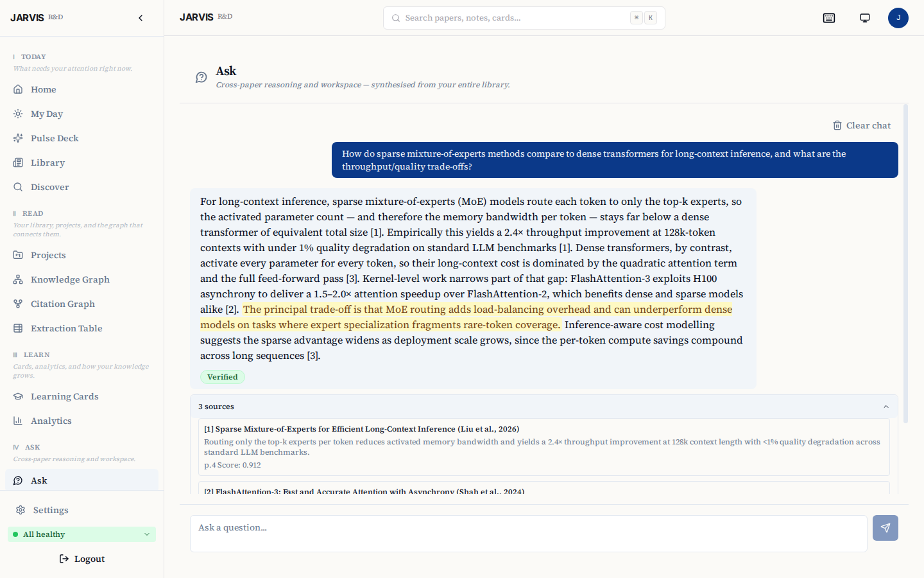924x578 pixels.
Task: Click the user question message bubble
Action: pos(615,160)
